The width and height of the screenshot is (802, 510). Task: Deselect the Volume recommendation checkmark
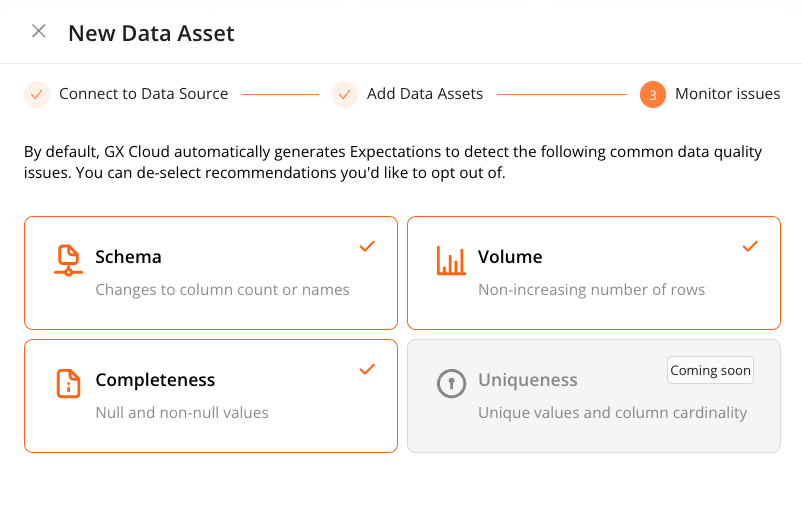coord(750,246)
